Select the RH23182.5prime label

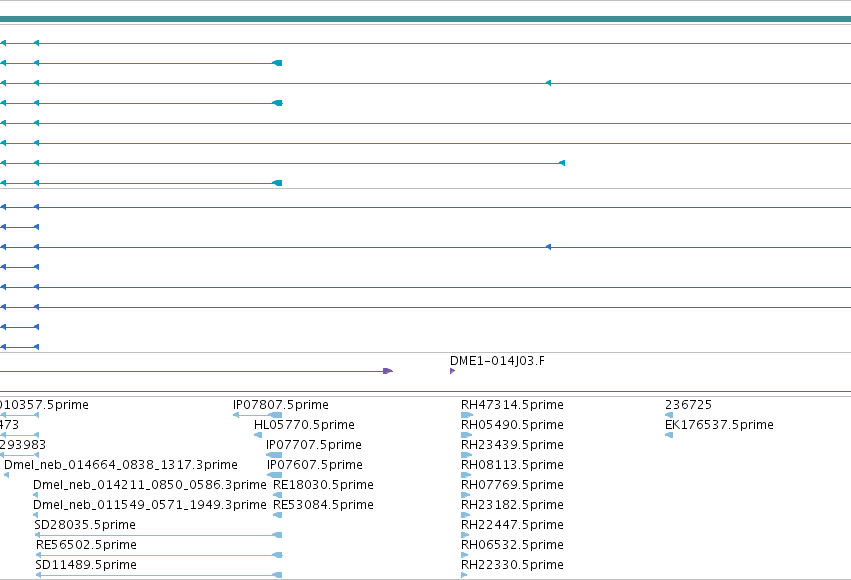[x=512, y=505]
